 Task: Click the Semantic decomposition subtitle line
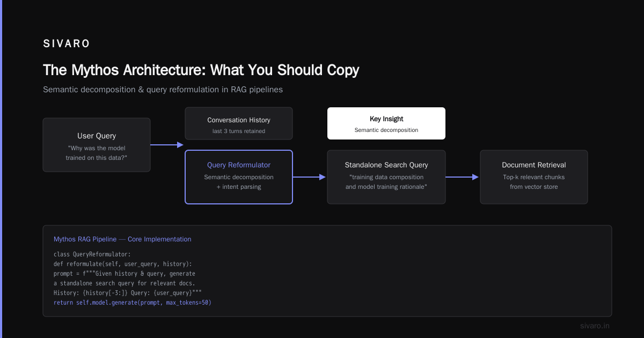(163, 90)
